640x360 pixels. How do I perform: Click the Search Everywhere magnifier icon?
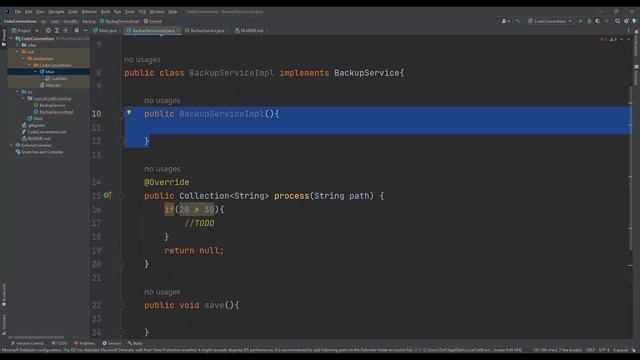pyautogui.click(x=617, y=21)
